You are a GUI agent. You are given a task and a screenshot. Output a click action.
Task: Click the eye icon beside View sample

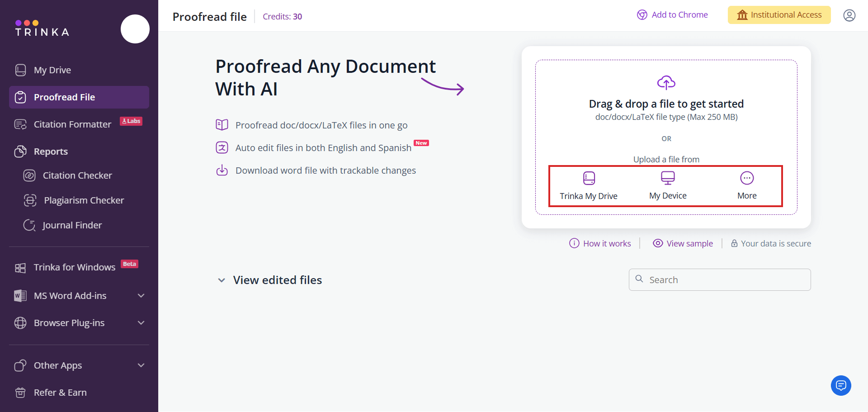[658, 243]
